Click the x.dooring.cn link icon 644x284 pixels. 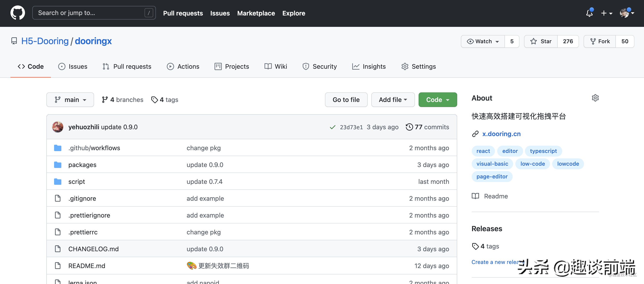475,134
